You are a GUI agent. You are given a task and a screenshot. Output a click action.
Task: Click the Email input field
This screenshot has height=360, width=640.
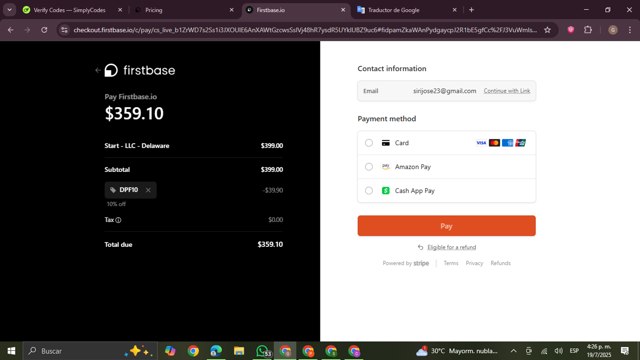(x=447, y=91)
